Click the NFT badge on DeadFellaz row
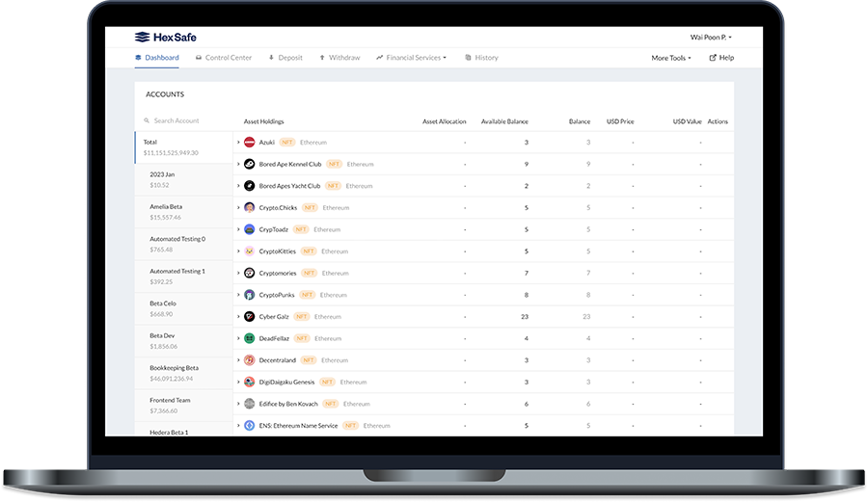This screenshot has height=502, width=868. click(302, 338)
